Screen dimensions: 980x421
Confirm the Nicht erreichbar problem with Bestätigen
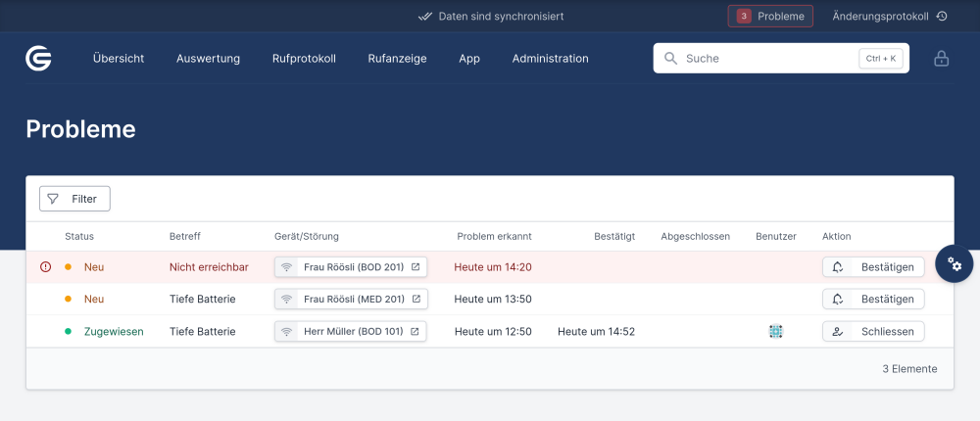coord(872,267)
